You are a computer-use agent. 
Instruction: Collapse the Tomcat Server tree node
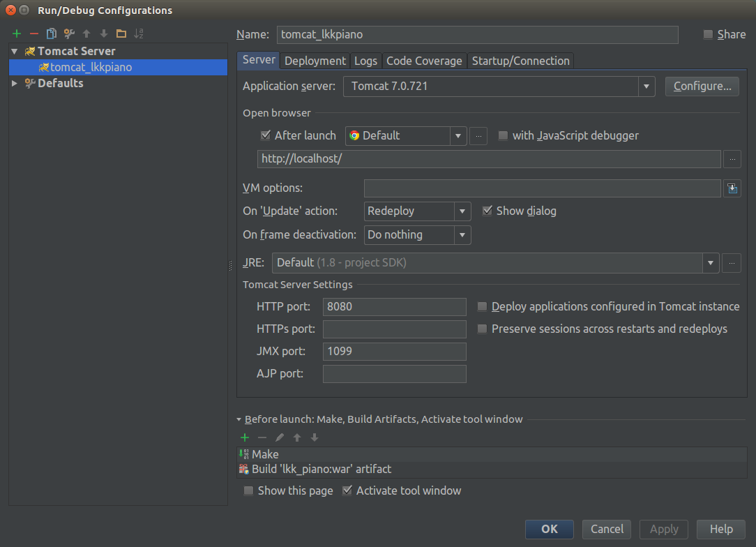(15, 51)
